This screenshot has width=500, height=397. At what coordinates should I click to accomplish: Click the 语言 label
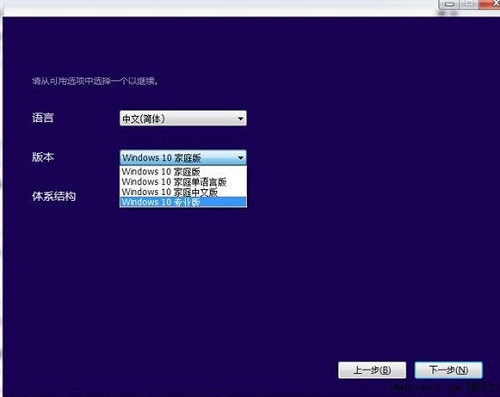coord(43,118)
